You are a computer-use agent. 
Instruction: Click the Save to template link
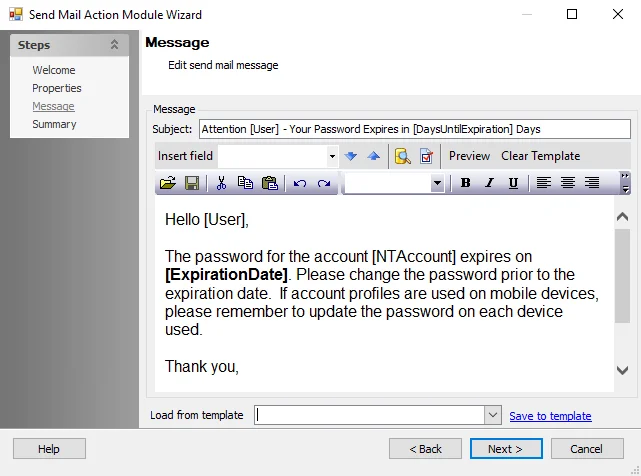click(550, 416)
